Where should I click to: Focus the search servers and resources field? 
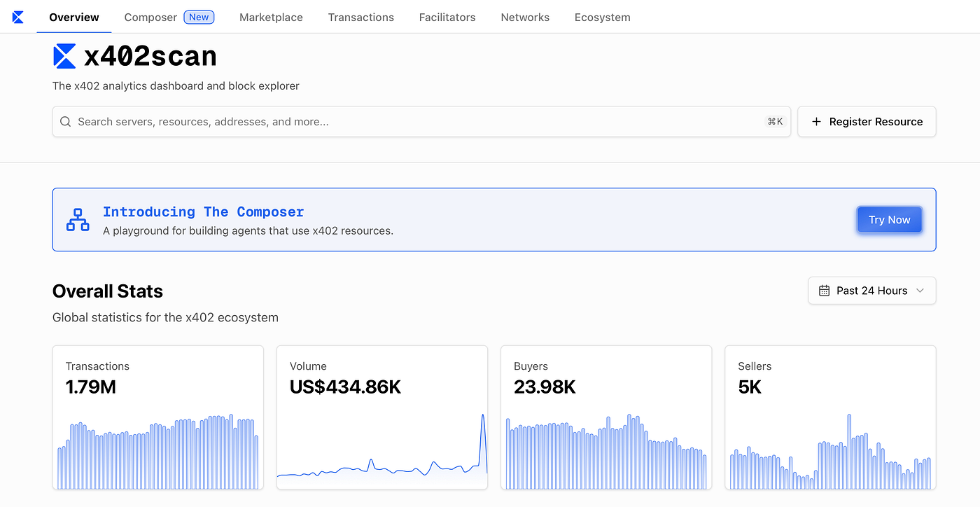point(421,122)
